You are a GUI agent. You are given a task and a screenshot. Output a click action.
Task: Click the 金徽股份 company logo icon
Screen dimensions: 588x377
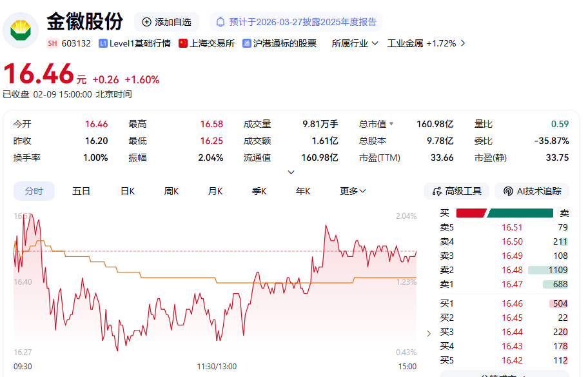pos(21,30)
